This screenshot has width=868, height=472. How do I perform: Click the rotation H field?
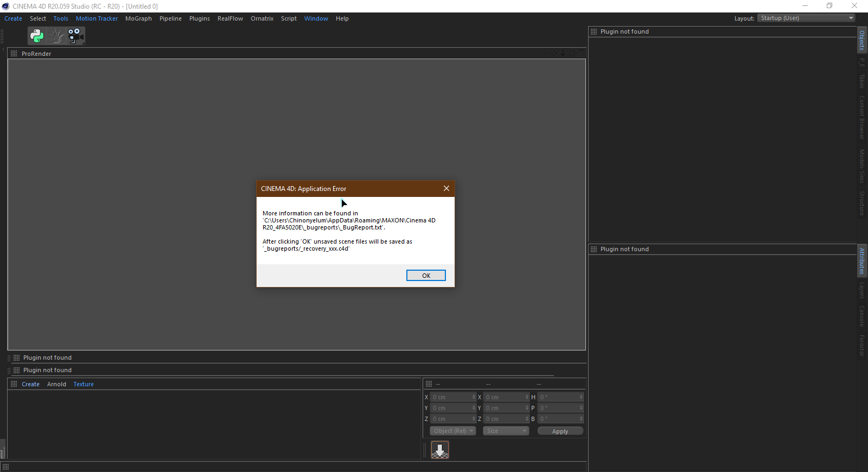(560, 397)
